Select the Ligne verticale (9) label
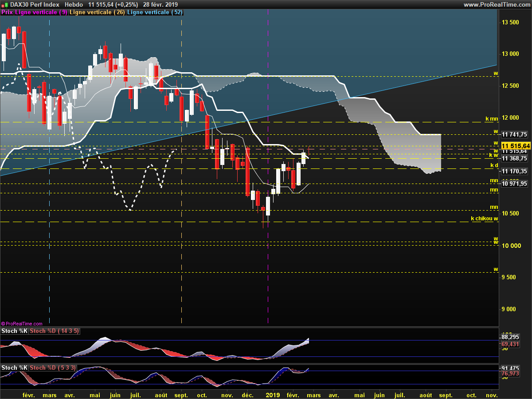 41,12
